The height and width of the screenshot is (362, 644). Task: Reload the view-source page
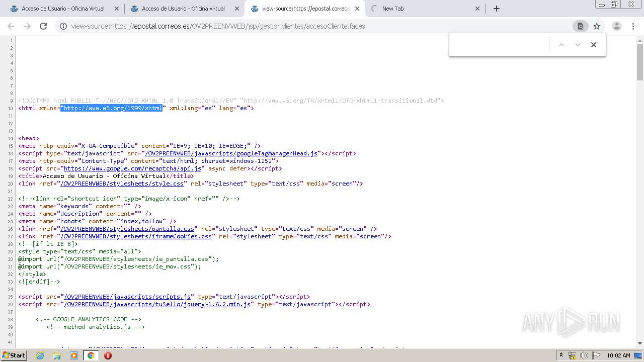pyautogui.click(x=43, y=26)
